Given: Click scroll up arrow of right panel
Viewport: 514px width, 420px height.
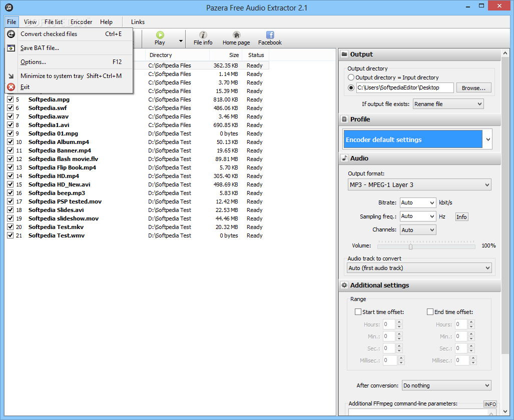Looking at the screenshot, I should (x=505, y=53).
